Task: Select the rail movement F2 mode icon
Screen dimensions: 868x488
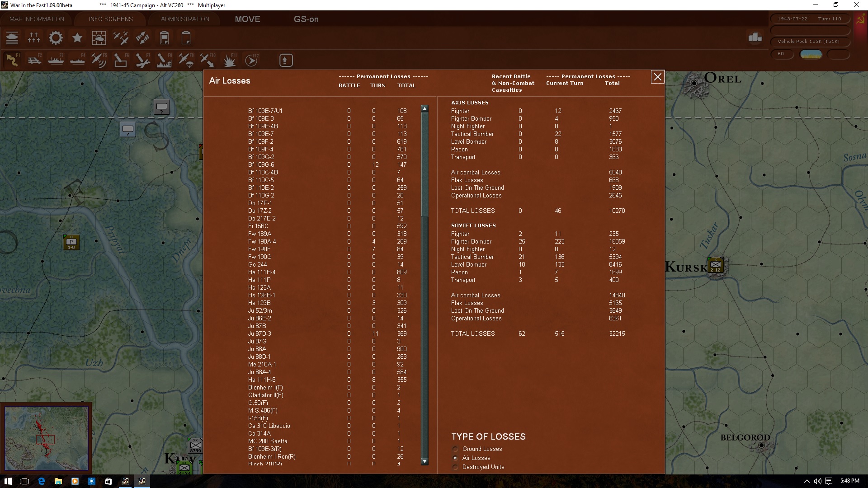Action: coord(34,60)
